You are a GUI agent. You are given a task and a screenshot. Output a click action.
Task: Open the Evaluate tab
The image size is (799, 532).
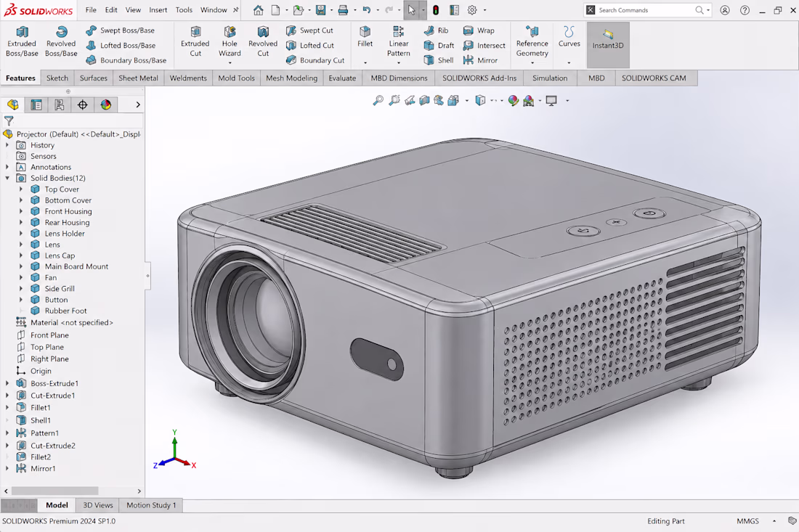point(342,78)
